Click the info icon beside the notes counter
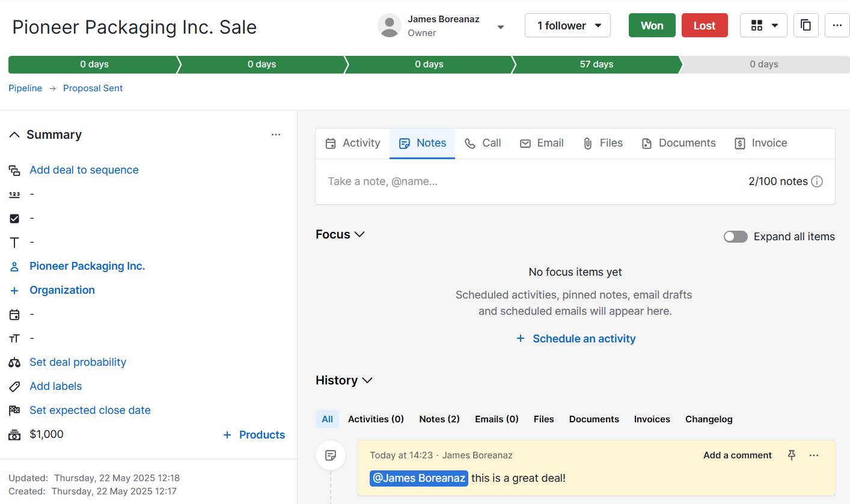 [x=817, y=181]
